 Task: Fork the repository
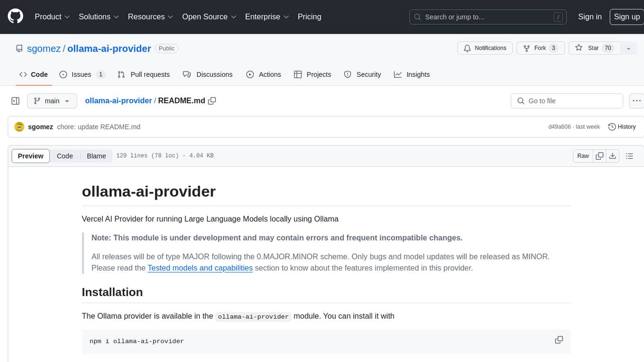(x=540, y=48)
